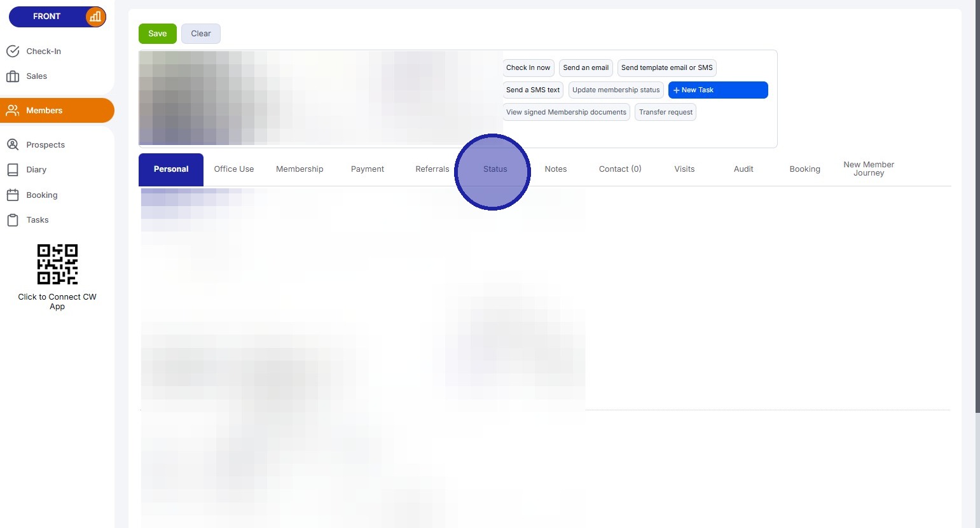Viewport: 980px width, 528px height.
Task: Open the Booking tab in member record
Action: 805,169
